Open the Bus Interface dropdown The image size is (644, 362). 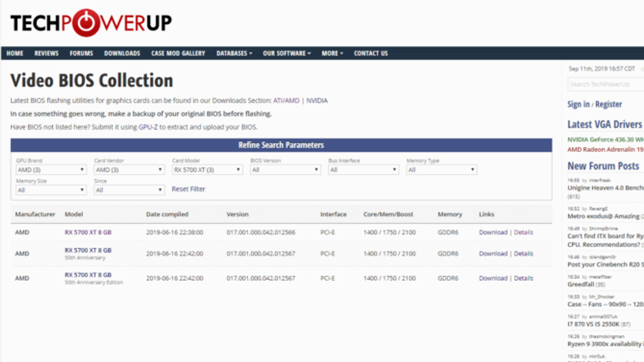[x=363, y=170]
